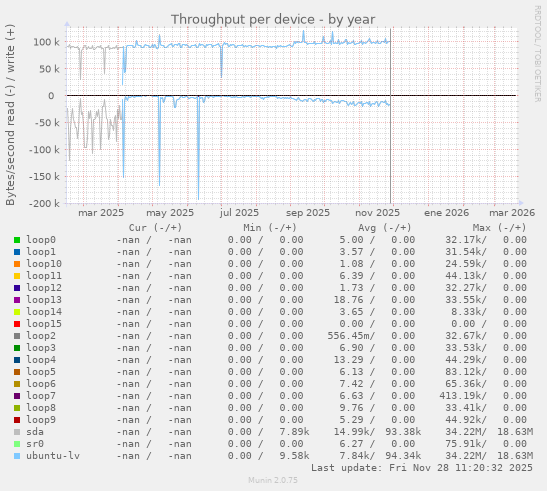The width and height of the screenshot is (547, 491).
Task: Click the loop3 dark green color swatch
Action: (x=17, y=348)
